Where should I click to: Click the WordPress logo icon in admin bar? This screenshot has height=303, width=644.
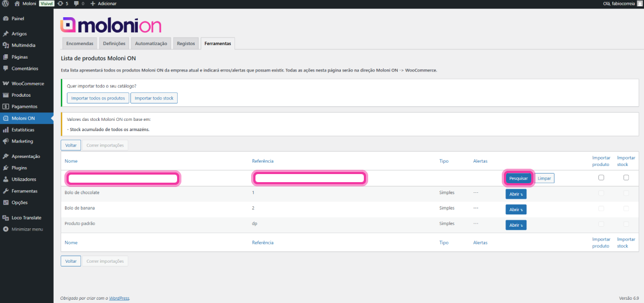click(5, 4)
